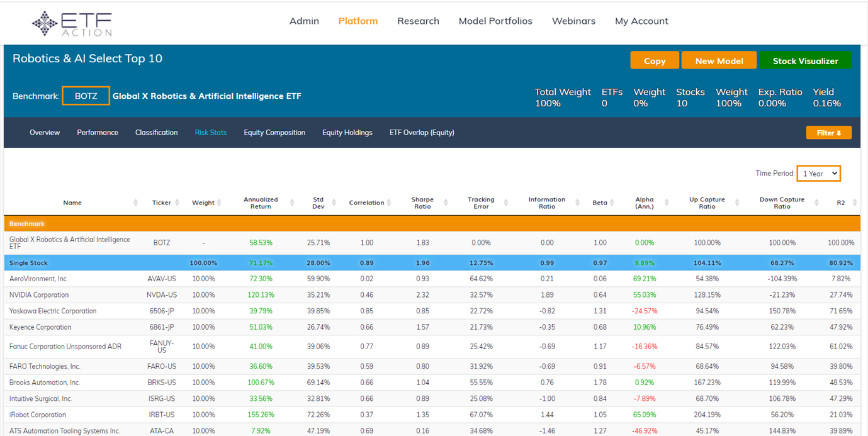Sort by Alpha (Ann.) arrows
This screenshot has height=436, width=868.
point(667,203)
